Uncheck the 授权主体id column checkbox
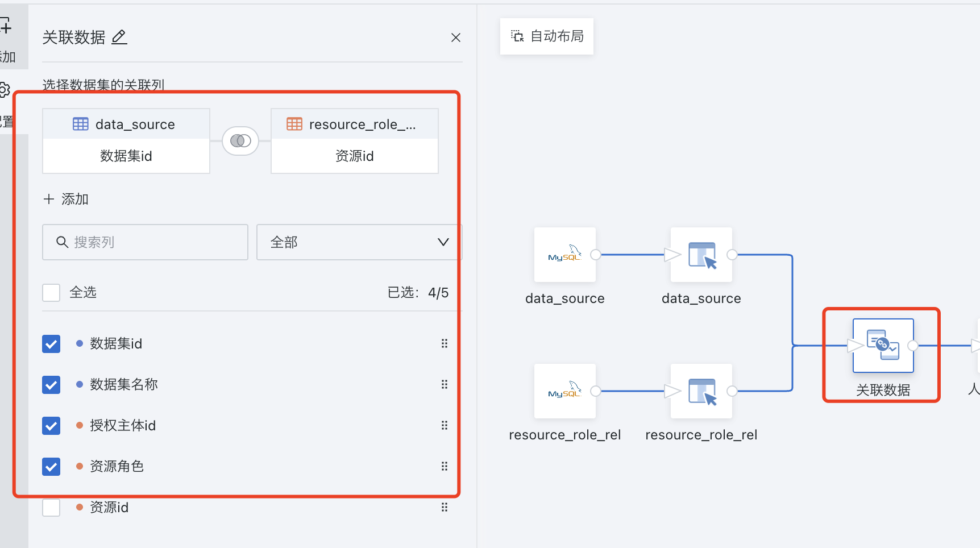 [x=51, y=426]
